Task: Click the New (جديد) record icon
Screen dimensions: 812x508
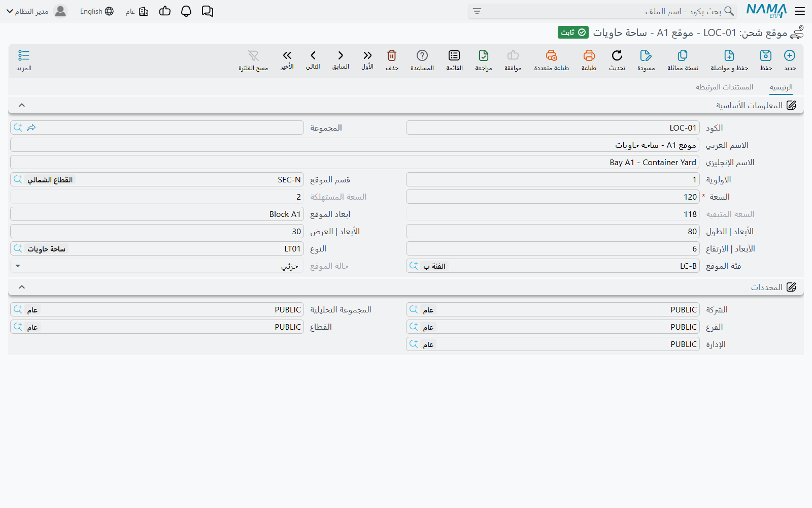Action: 790,55
